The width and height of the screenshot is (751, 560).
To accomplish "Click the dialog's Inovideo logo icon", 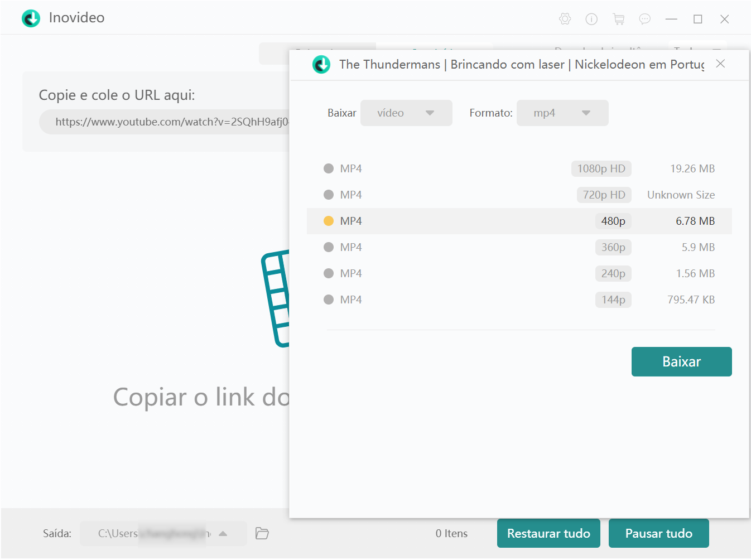I will pyautogui.click(x=321, y=65).
